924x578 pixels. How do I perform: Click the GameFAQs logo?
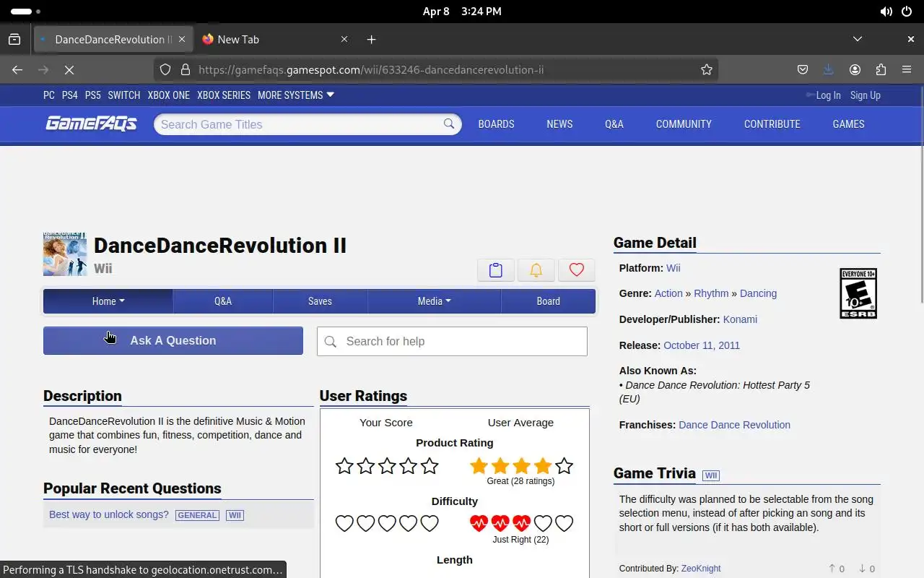(91, 124)
